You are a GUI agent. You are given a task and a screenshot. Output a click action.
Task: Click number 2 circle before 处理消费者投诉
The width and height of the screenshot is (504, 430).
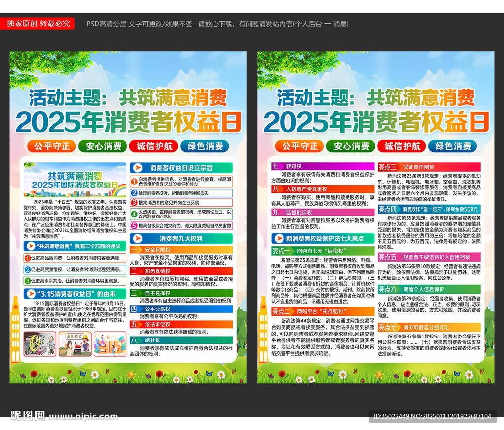(x=134, y=193)
